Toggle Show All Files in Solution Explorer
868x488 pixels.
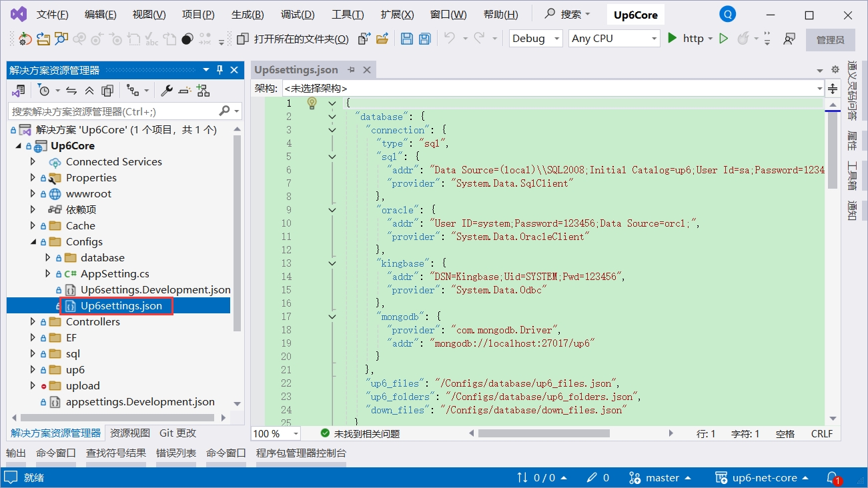[x=107, y=91]
